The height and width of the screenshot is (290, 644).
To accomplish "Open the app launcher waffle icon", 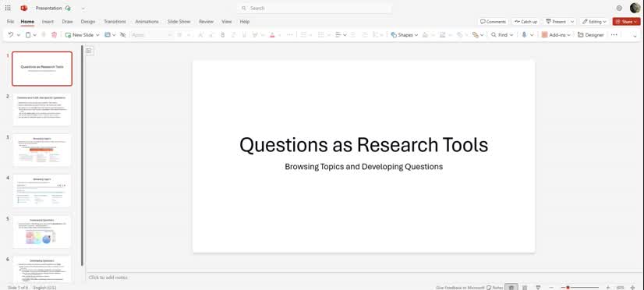I will tap(8, 8).
